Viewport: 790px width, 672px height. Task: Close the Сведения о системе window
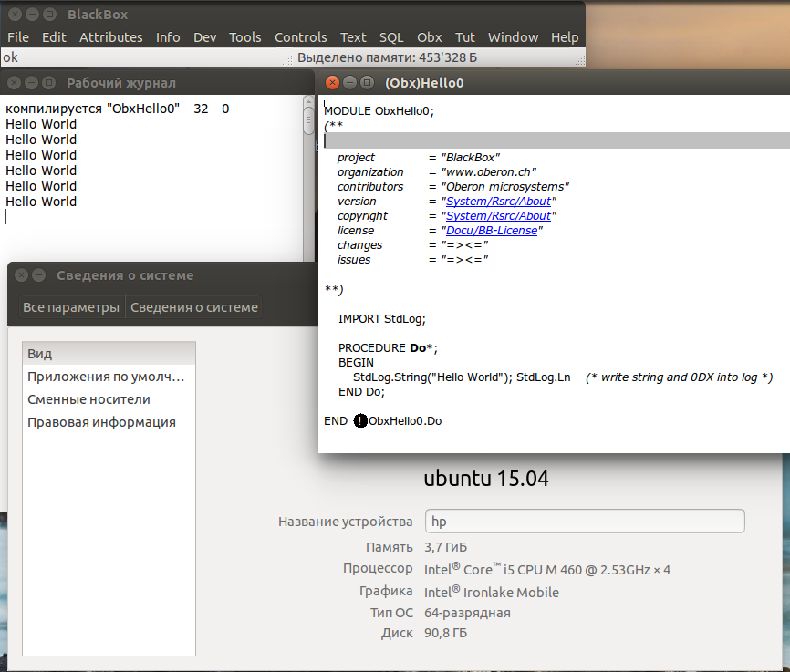pyautogui.click(x=21, y=275)
